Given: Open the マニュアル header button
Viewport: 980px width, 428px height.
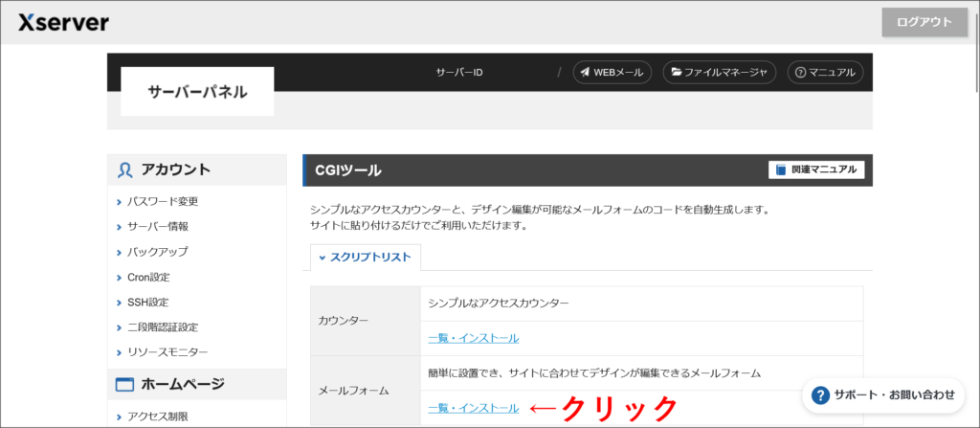Looking at the screenshot, I should (825, 72).
